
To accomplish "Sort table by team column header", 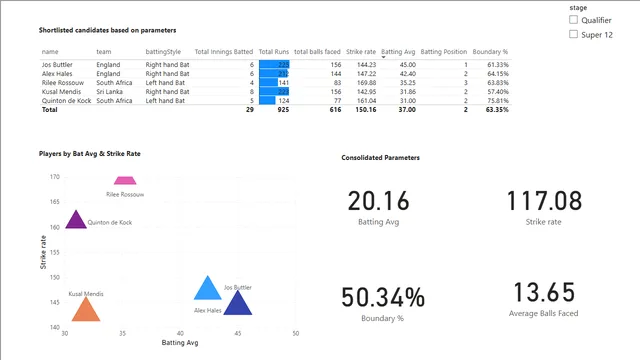I will pyautogui.click(x=104, y=52).
